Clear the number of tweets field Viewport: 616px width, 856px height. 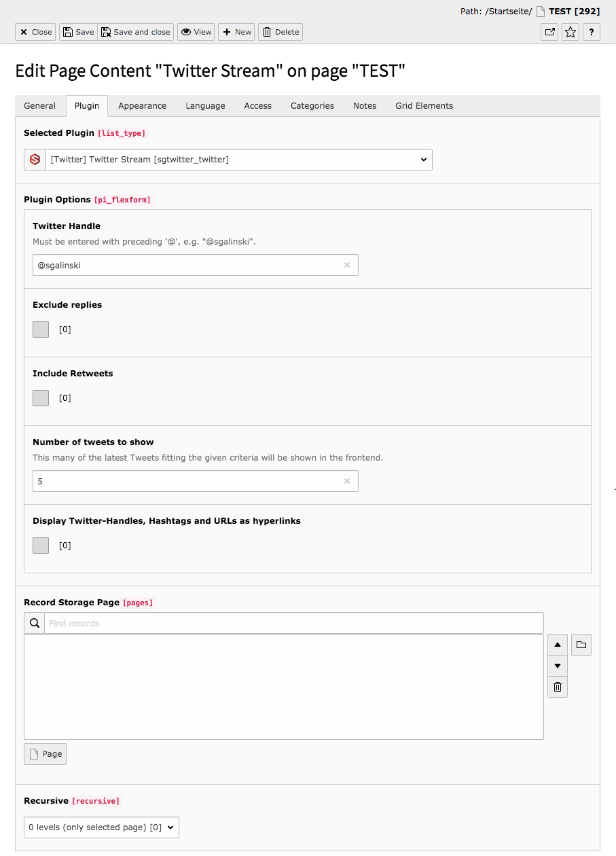click(x=347, y=481)
